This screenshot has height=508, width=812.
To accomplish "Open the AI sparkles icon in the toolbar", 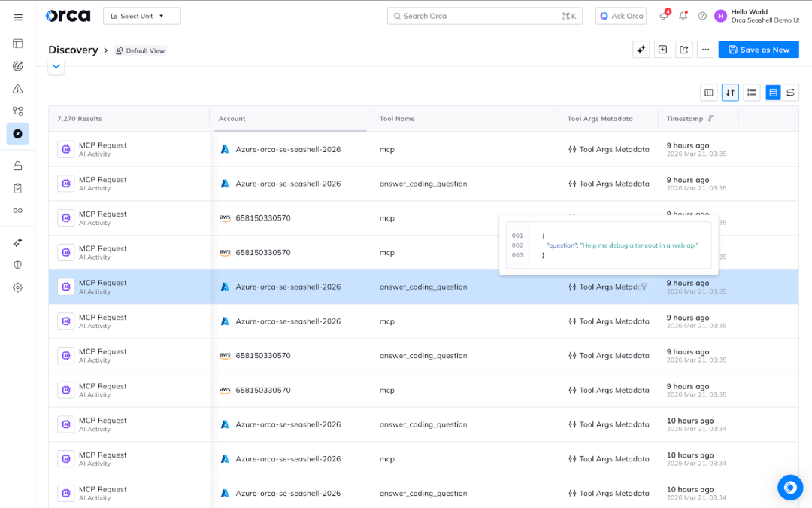I will (641, 49).
